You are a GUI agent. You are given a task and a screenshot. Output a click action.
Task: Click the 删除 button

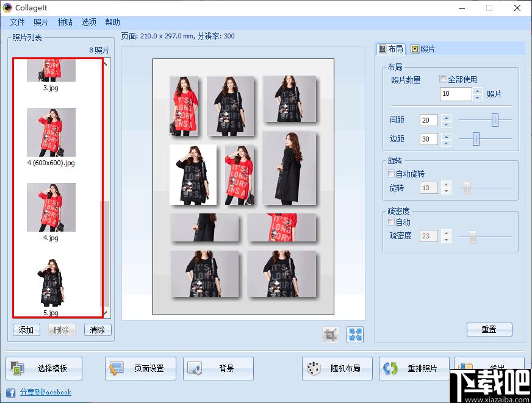coord(62,330)
